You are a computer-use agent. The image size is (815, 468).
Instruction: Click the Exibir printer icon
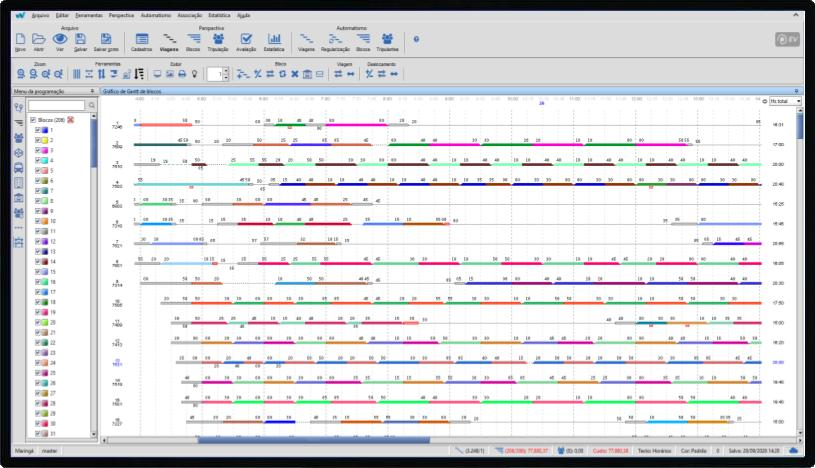pos(182,74)
